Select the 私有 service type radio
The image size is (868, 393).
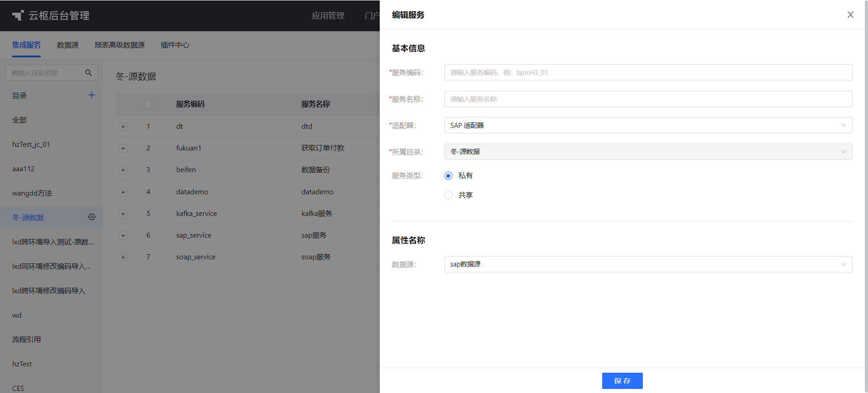[448, 176]
